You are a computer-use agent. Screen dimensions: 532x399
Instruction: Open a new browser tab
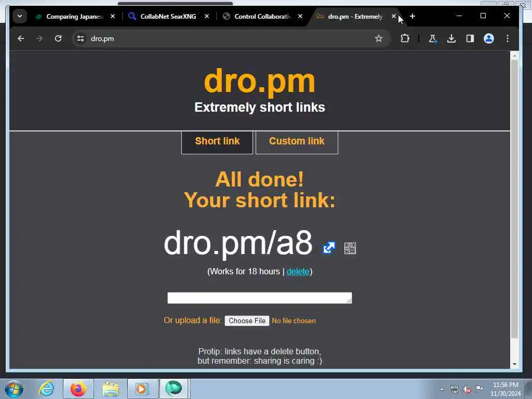click(x=413, y=16)
